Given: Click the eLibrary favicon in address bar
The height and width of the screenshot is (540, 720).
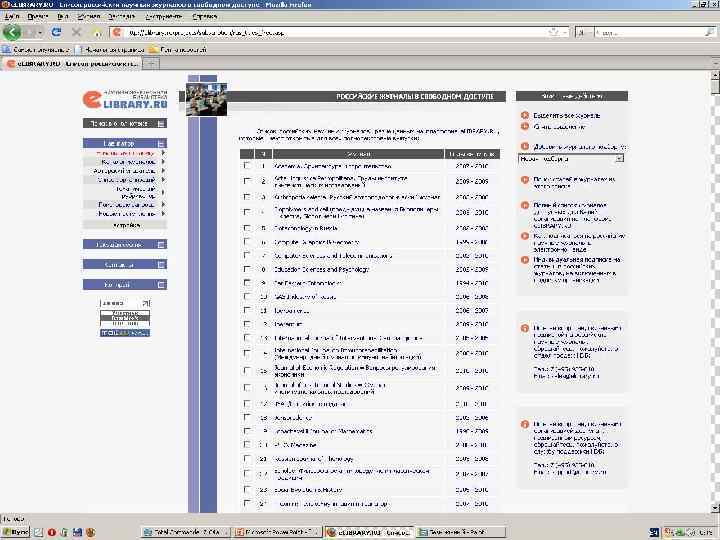Looking at the screenshot, I should pyautogui.click(x=117, y=32).
